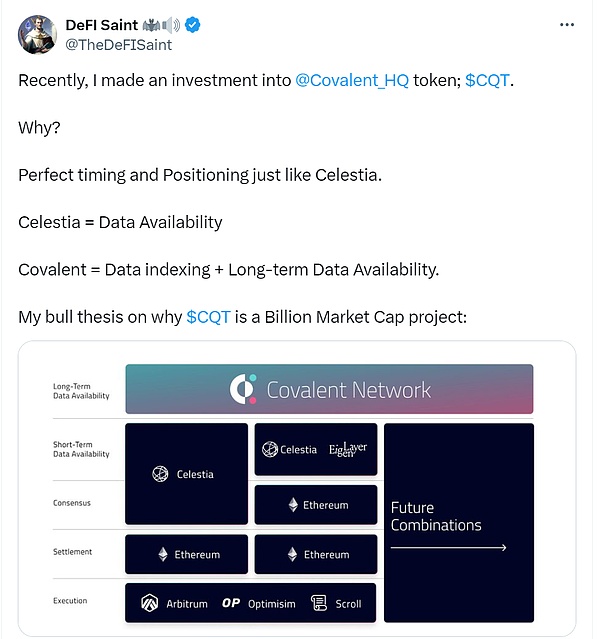The width and height of the screenshot is (600, 639).
Task: Open DeFI Saint's profile picture
Action: tap(35, 34)
